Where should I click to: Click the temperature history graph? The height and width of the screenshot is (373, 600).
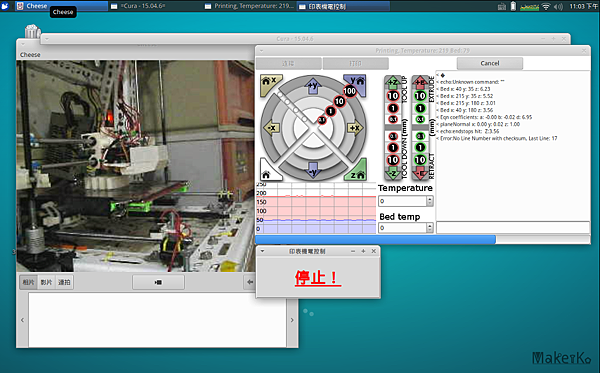(316, 208)
